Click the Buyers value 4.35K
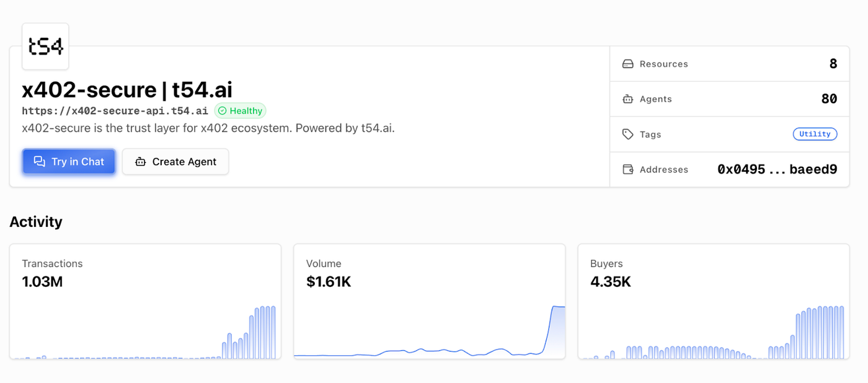Screen dimensions: 868x383 [611, 282]
